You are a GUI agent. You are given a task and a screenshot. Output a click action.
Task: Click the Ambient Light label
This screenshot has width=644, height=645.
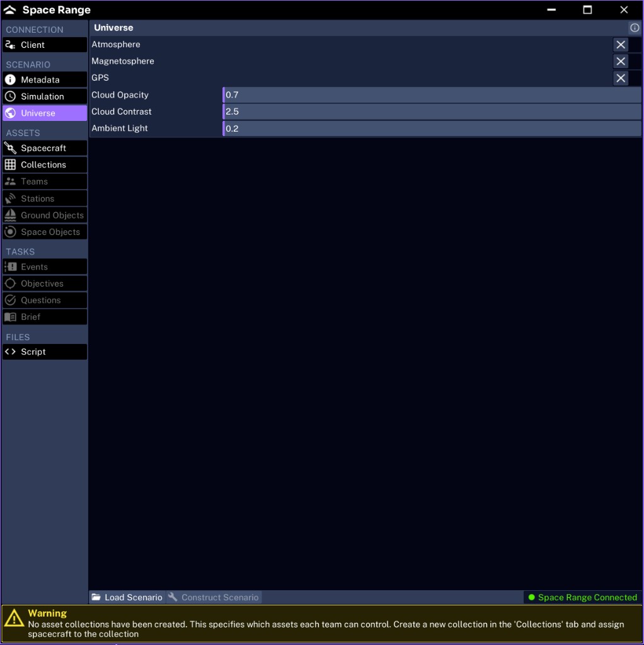(119, 128)
